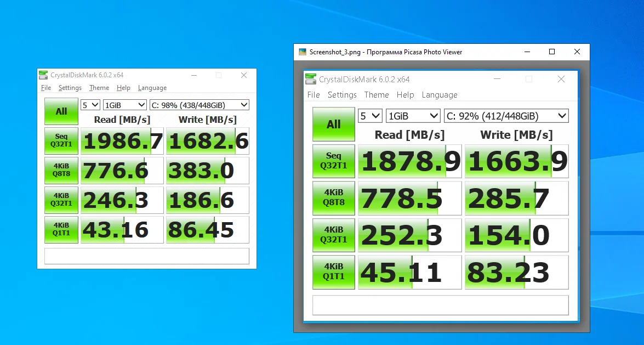Start Seq Q32T1 test in left window
Screen dimensions: 644x345
pyautogui.click(x=61, y=140)
